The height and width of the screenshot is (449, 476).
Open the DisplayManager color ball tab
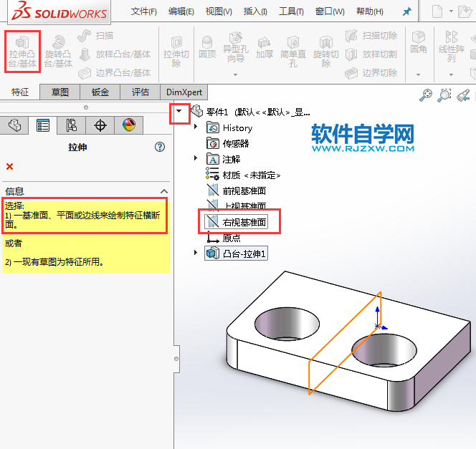click(129, 125)
